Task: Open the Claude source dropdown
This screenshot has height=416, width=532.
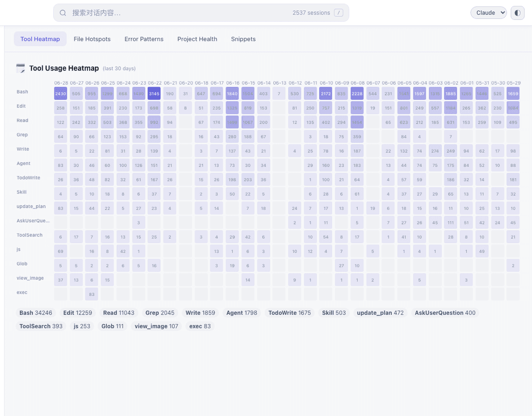Action: click(x=489, y=13)
